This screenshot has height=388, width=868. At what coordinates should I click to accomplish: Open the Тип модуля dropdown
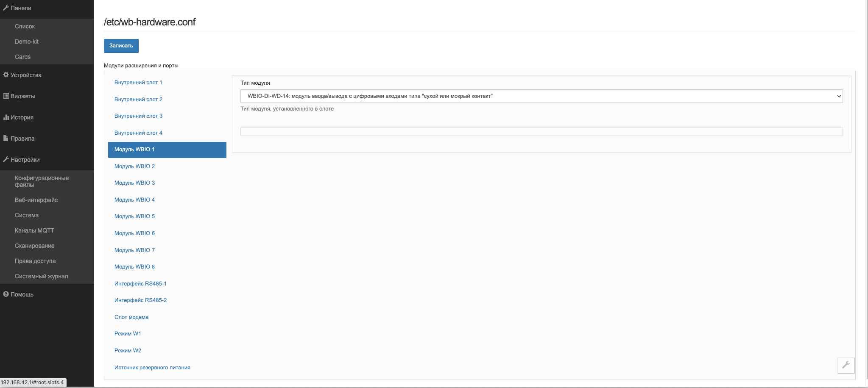coord(541,96)
